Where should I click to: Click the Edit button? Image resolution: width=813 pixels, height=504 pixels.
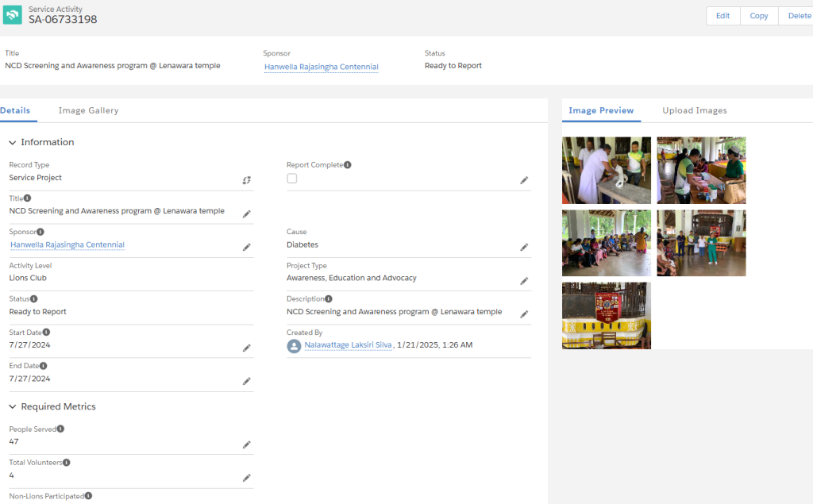(722, 16)
